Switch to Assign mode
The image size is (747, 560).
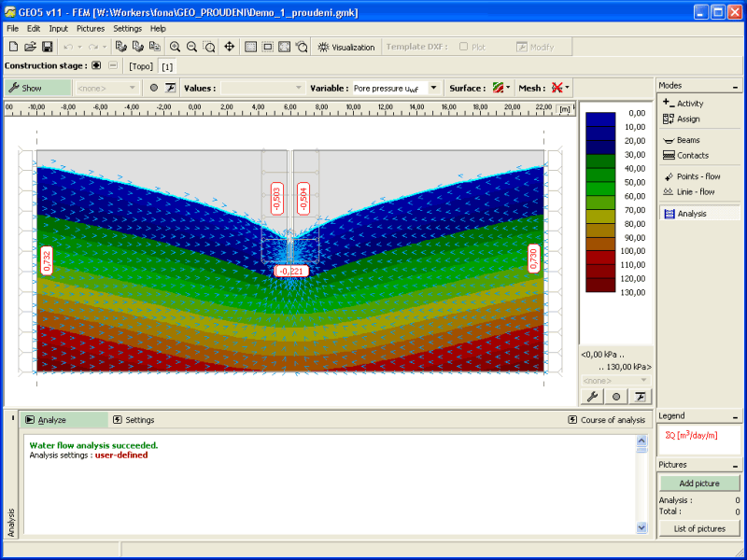click(x=682, y=119)
